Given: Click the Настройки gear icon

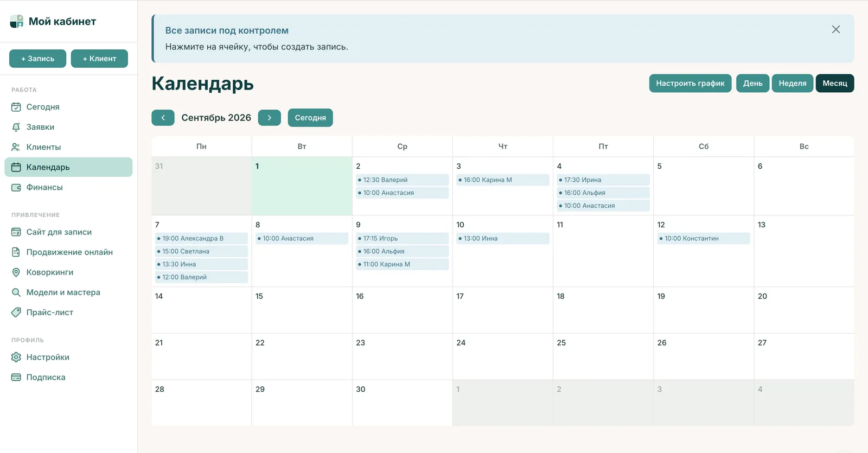Looking at the screenshot, I should pyautogui.click(x=16, y=357).
